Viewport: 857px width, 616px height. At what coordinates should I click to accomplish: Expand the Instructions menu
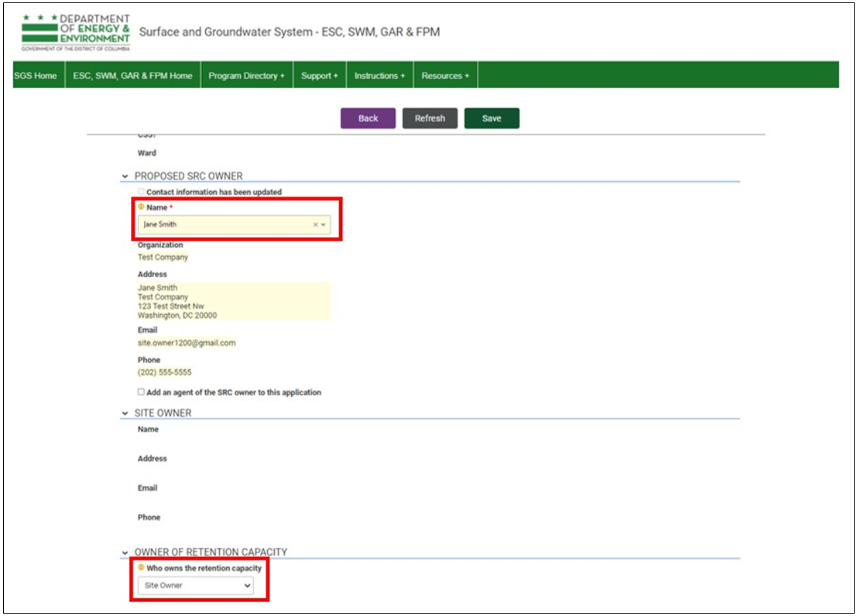(379, 76)
